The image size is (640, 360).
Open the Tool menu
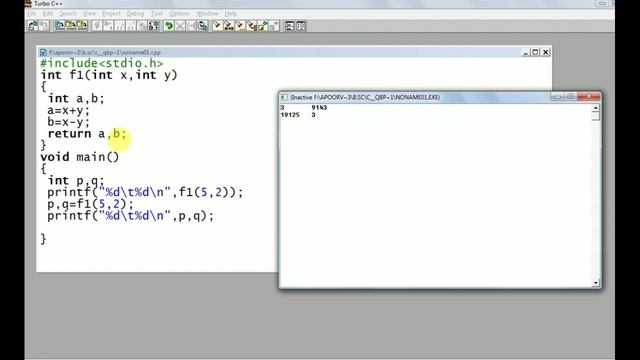click(157, 13)
